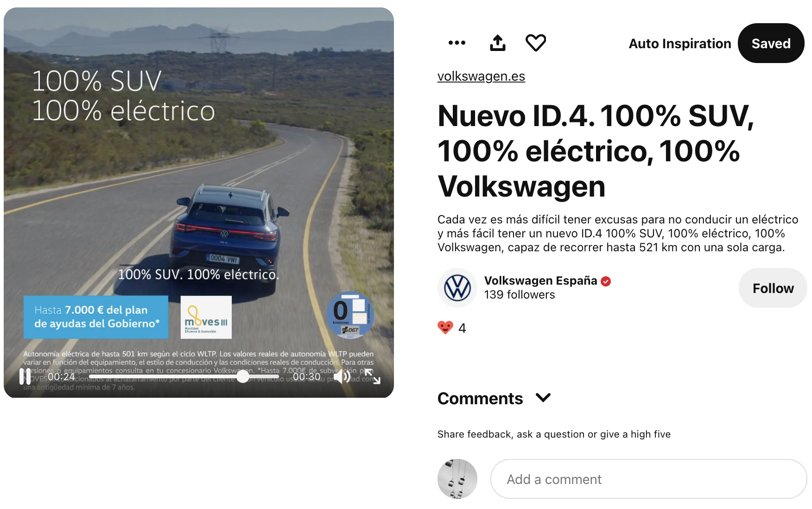
Task: Click the heart emoji reaction count
Action: pos(445,328)
